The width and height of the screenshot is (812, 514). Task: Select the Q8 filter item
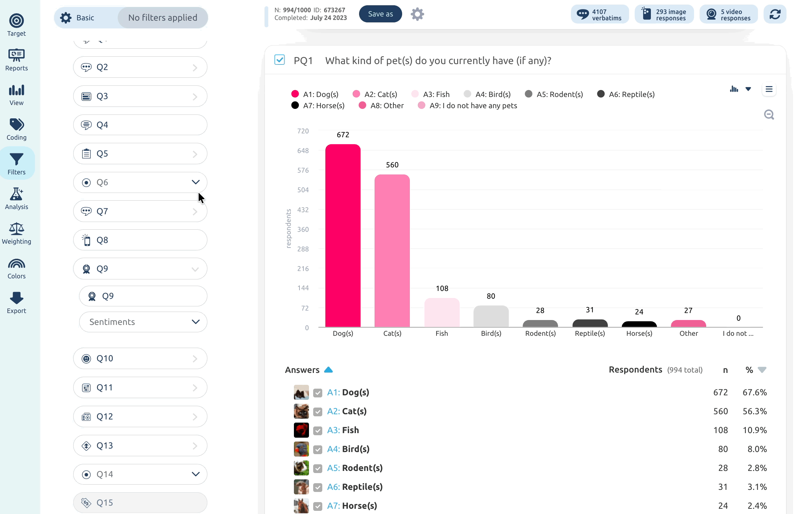tap(140, 240)
